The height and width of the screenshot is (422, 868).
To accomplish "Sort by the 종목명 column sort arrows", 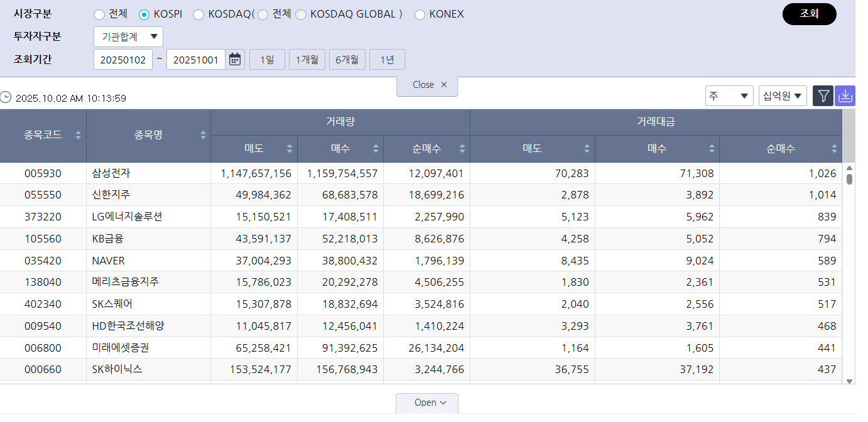I will (x=203, y=135).
